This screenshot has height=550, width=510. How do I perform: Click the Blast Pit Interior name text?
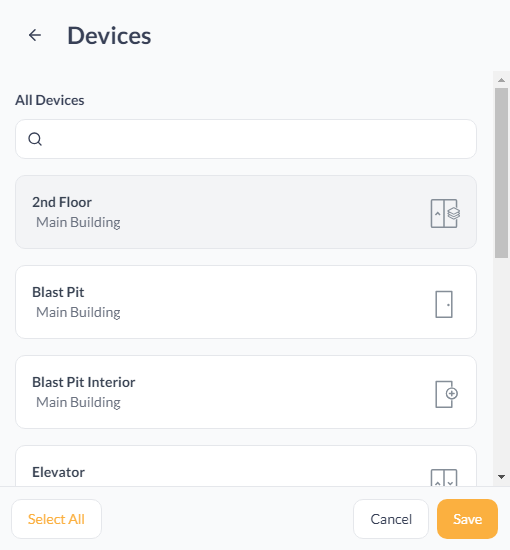click(x=83, y=382)
